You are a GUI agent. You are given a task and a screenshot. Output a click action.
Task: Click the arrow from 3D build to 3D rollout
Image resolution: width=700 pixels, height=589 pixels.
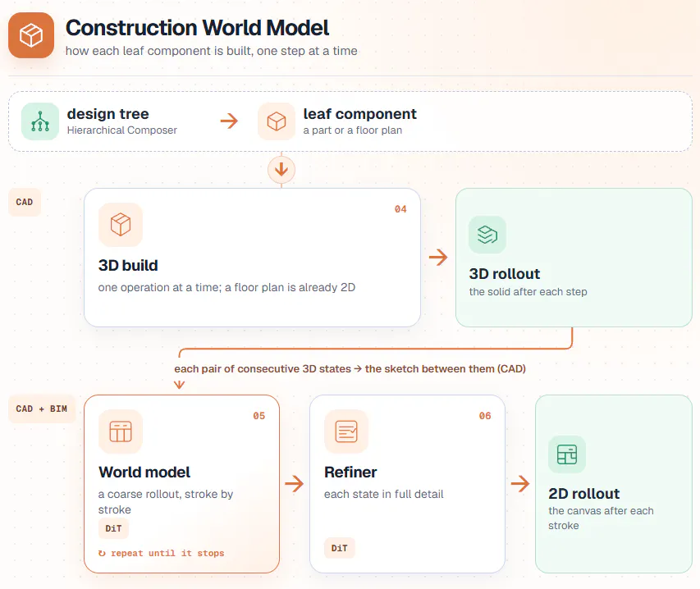tap(438, 257)
